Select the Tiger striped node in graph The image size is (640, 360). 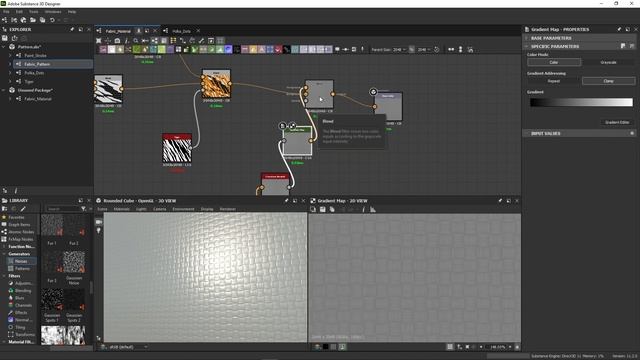(177, 148)
